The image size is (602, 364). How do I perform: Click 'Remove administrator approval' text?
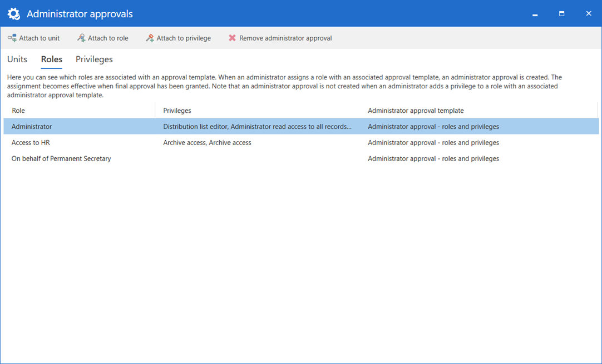(285, 38)
